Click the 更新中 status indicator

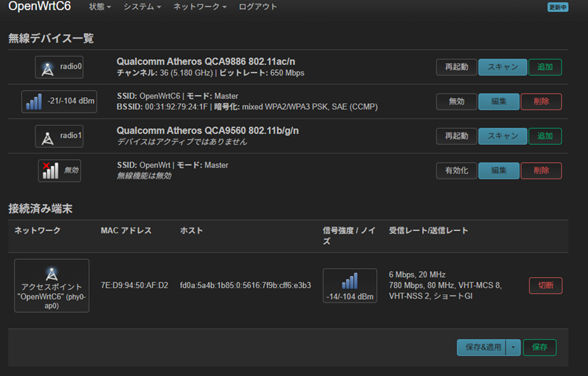pos(558,7)
